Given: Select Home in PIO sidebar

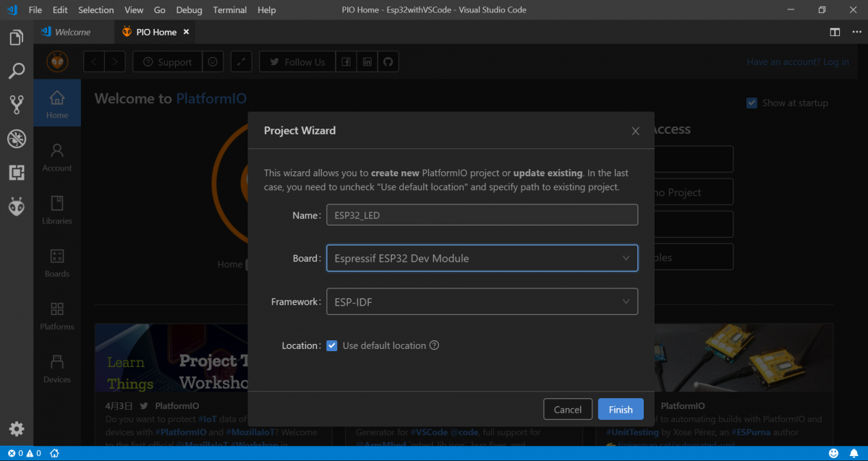Looking at the screenshot, I should point(57,104).
